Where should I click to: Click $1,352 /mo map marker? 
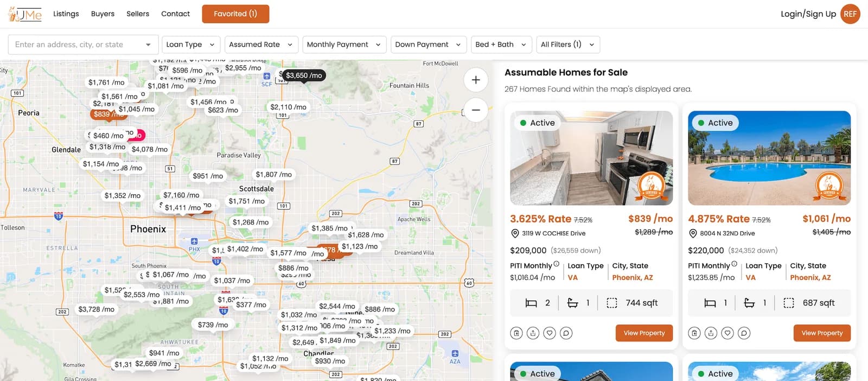click(x=123, y=195)
